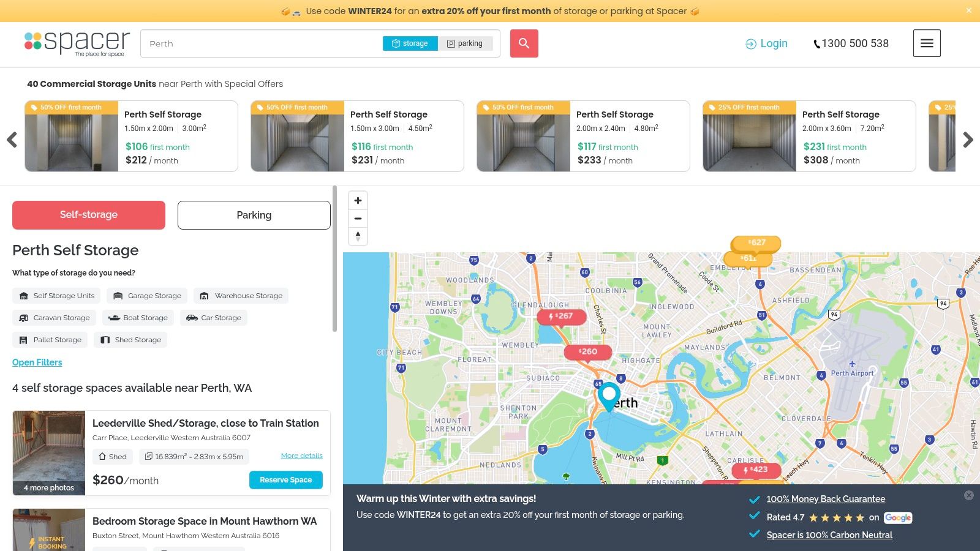980x551 pixels.
Task: Zoom in on the map with plus icon
Action: point(358,200)
